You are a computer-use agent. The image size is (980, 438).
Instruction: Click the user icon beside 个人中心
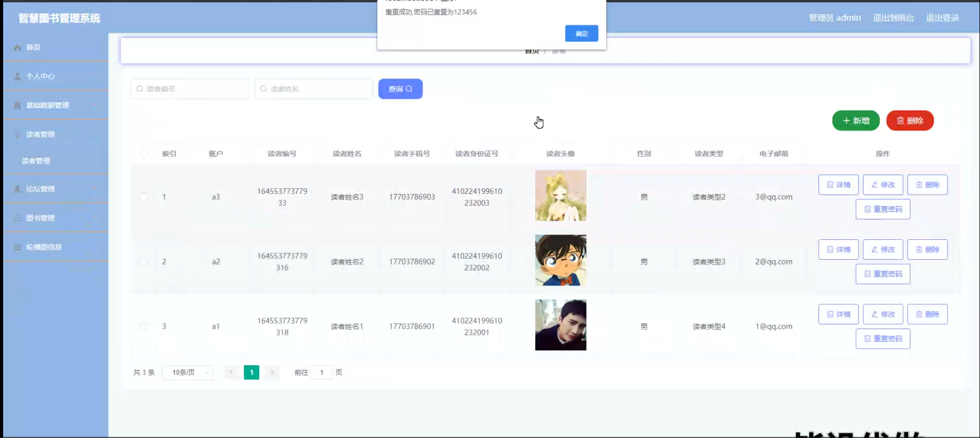pyautogui.click(x=17, y=77)
